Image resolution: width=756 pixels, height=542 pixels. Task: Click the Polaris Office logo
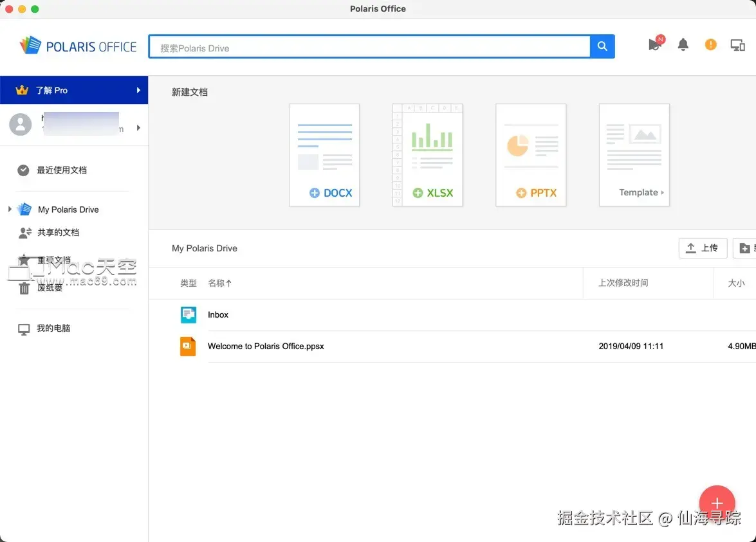pyautogui.click(x=78, y=46)
